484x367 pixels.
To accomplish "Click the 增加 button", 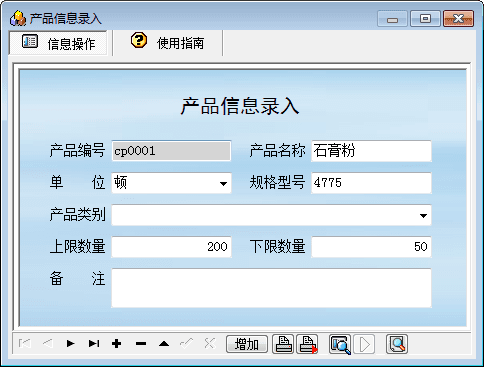I will tap(247, 344).
